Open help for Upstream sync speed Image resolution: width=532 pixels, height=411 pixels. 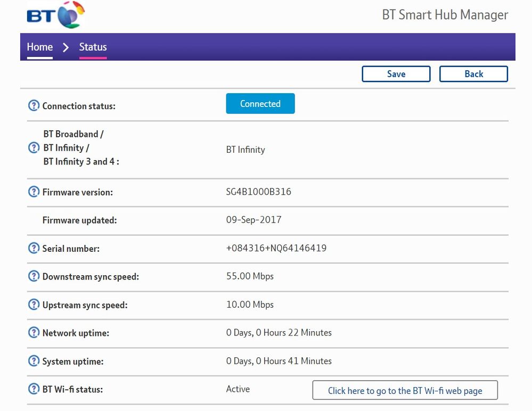[34, 305]
